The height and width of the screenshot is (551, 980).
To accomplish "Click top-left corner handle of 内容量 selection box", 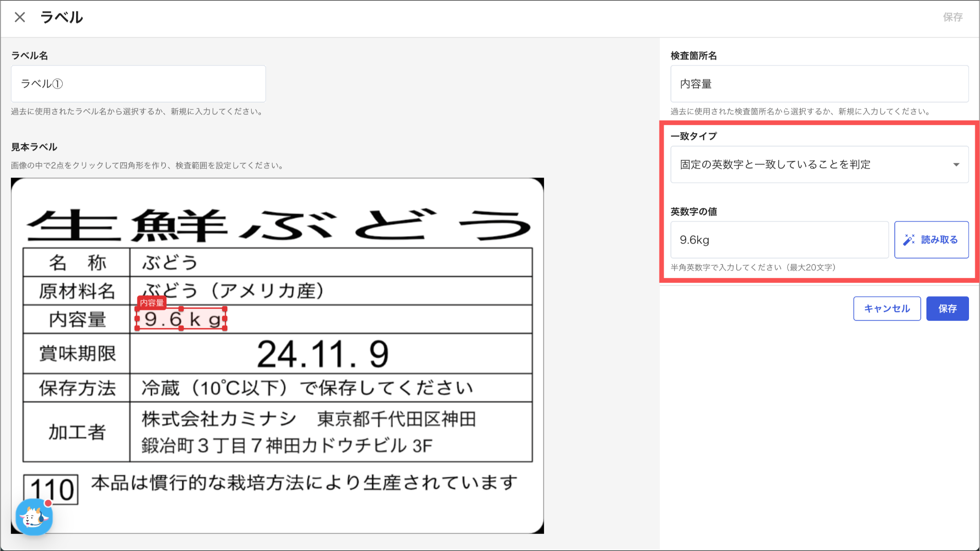I will [x=138, y=309].
